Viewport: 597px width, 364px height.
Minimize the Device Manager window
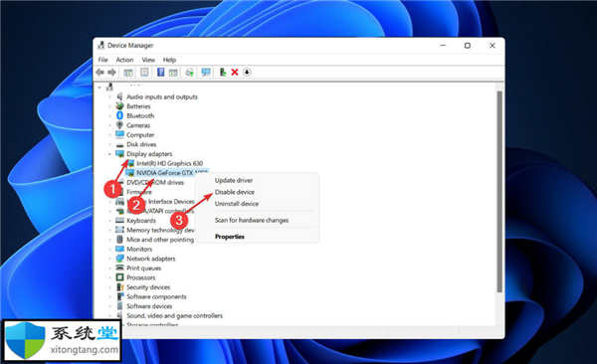tap(443, 46)
